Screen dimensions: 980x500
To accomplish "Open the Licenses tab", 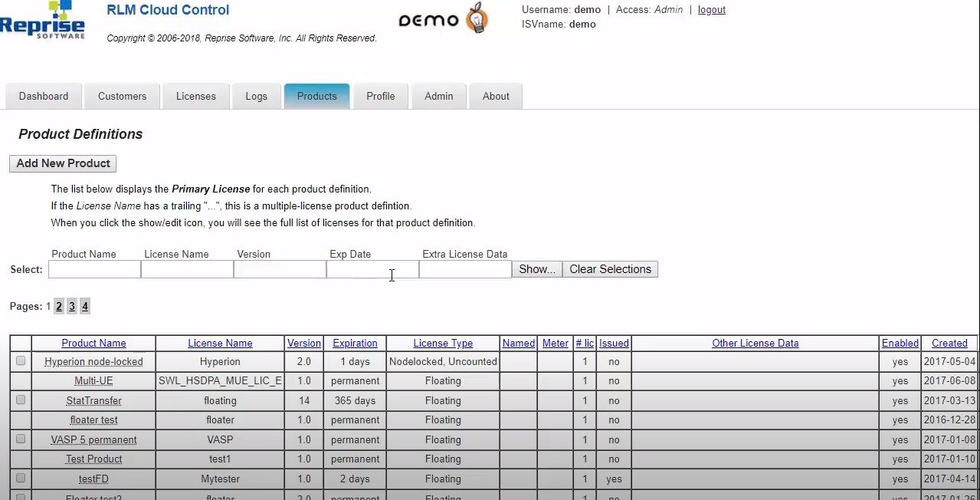I will coord(195,96).
